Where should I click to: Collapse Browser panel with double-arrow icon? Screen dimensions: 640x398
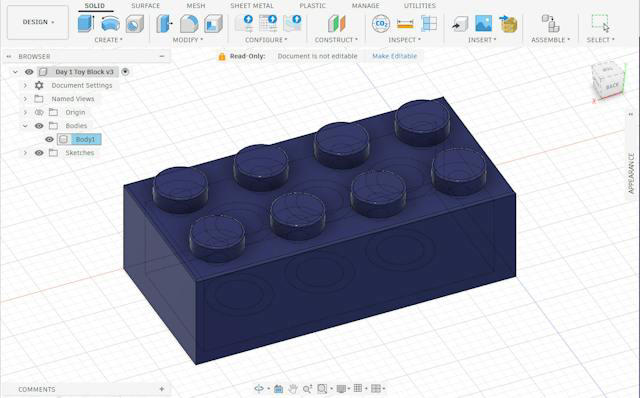pyautogui.click(x=9, y=56)
